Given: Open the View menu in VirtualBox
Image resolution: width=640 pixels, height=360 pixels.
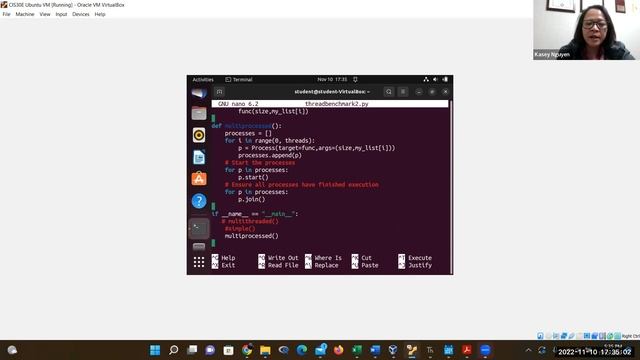Looking at the screenshot, I should click(45, 14).
